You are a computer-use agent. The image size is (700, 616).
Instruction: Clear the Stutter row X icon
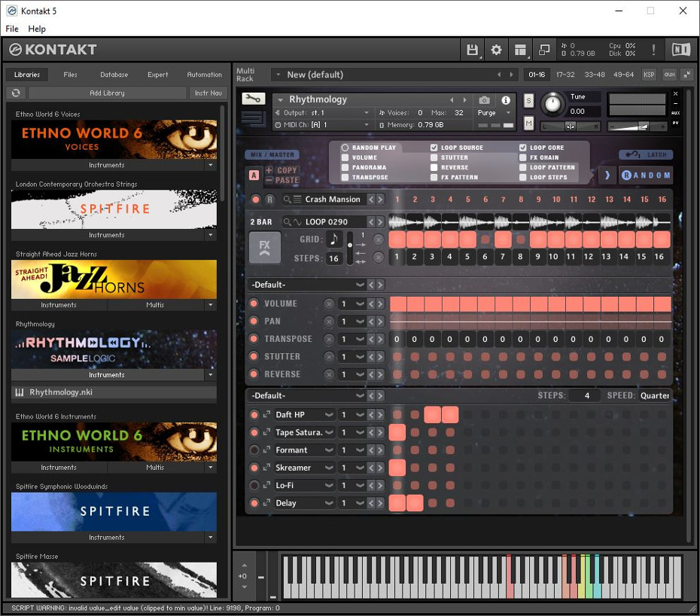pos(329,357)
